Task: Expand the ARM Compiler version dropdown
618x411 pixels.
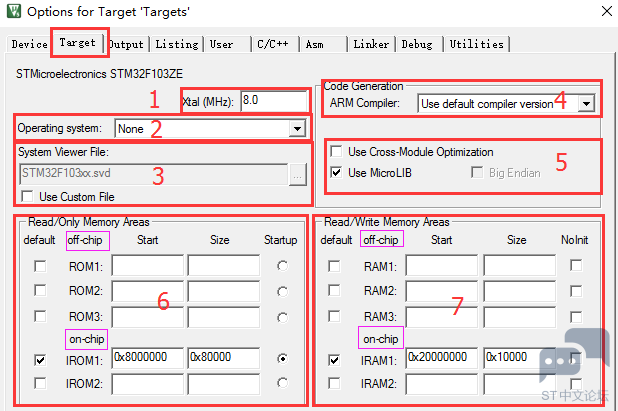Action: click(586, 103)
